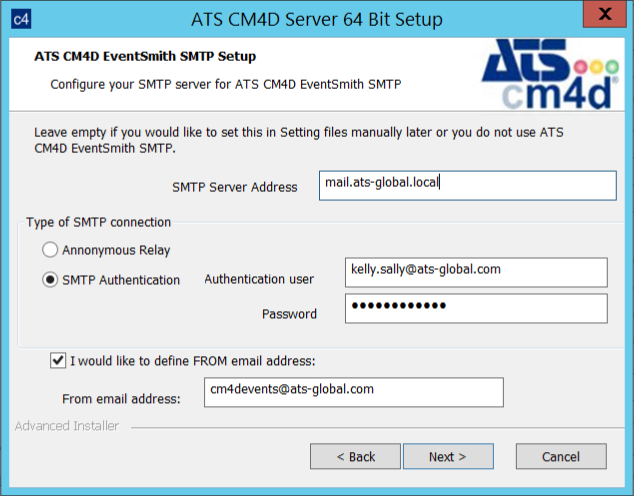
Task: Click the ATS cm4d logo image
Action: [x=550, y=74]
